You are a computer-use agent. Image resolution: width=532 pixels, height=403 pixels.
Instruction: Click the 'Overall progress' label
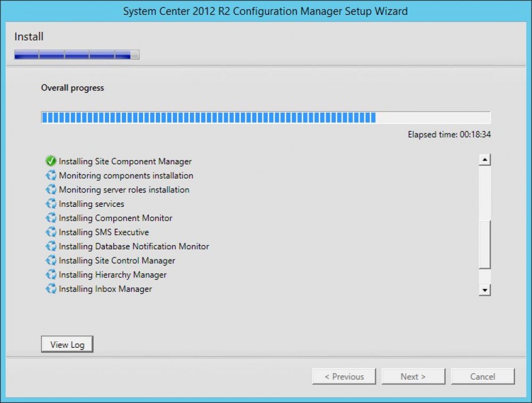(x=72, y=88)
